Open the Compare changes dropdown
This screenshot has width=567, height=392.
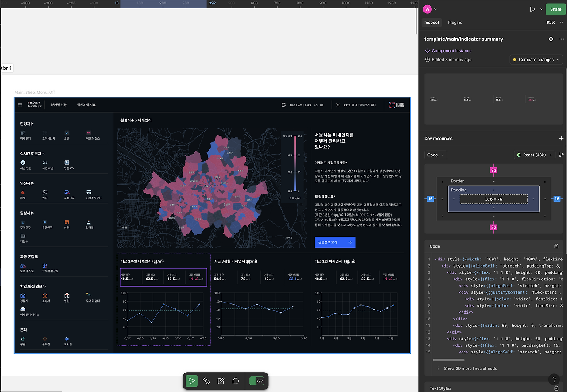(x=536, y=60)
